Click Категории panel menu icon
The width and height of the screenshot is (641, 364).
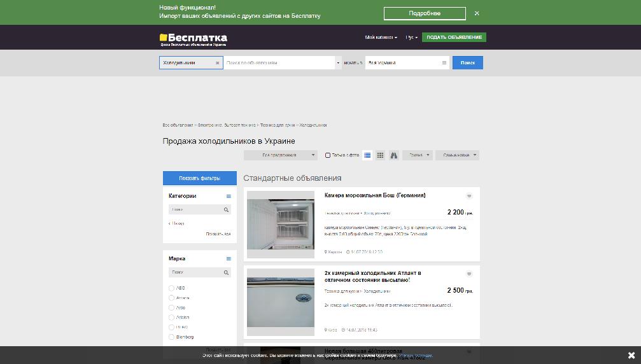point(229,196)
